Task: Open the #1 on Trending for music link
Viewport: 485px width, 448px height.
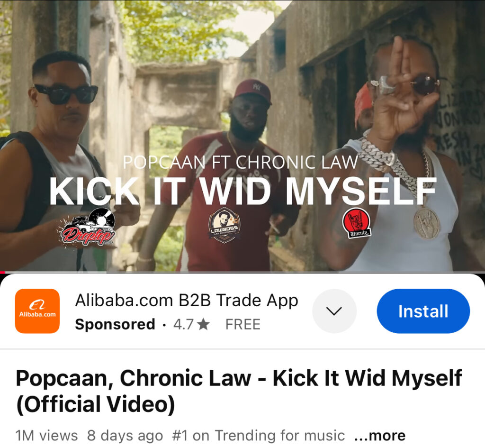Action: (258, 436)
